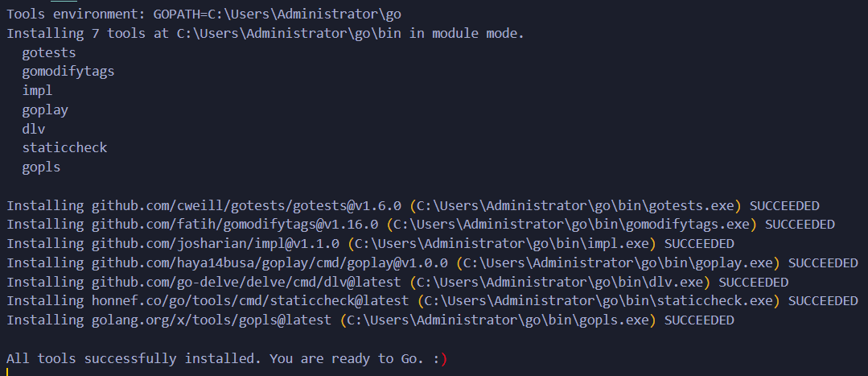Click golang.org/x/tools/gopls@latest module text
The image size is (868, 376).
click(x=212, y=320)
